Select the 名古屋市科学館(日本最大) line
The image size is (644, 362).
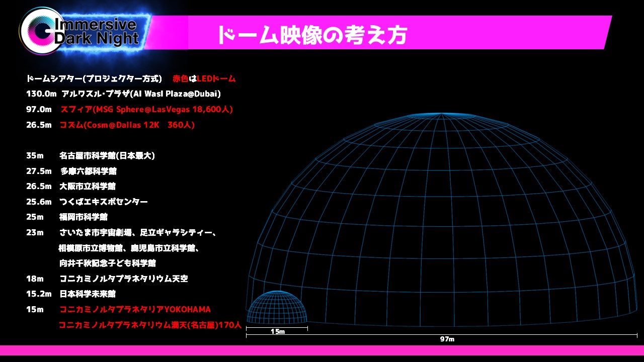107,156
